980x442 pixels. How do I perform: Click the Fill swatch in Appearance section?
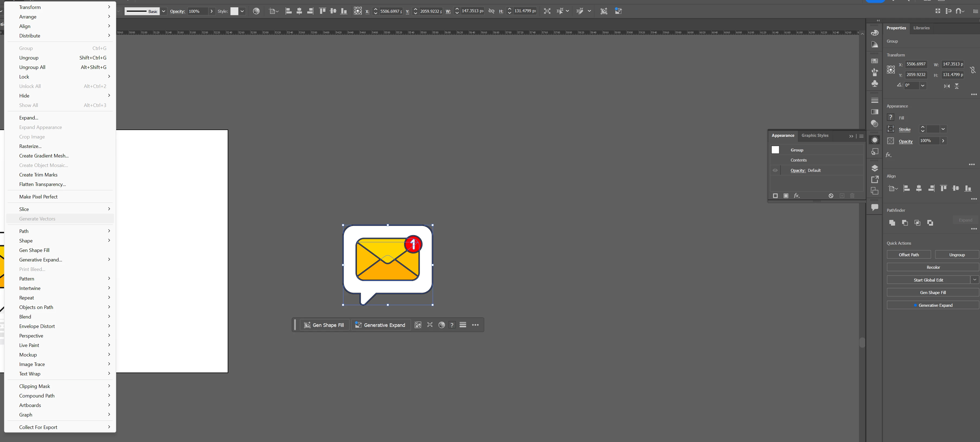(891, 118)
